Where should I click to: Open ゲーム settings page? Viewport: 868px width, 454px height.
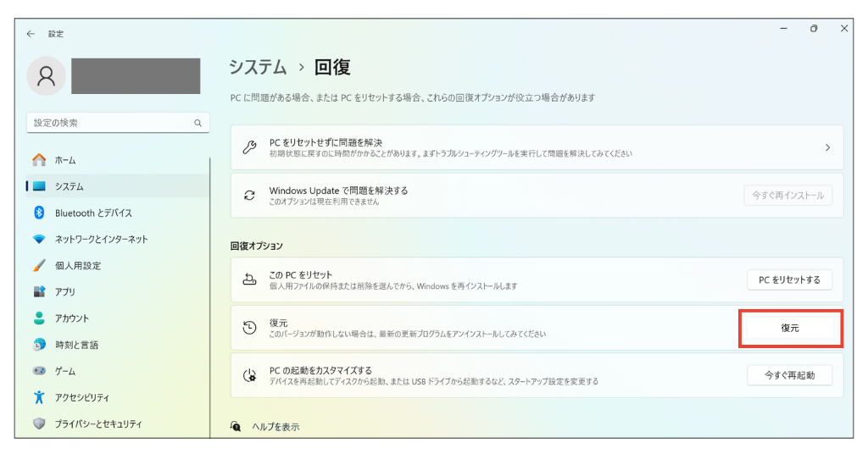tap(118, 371)
